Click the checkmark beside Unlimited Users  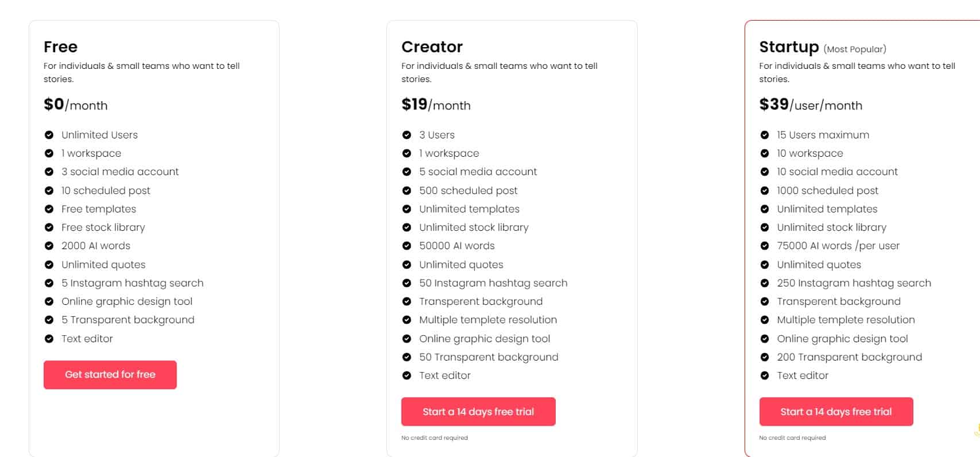(49, 135)
